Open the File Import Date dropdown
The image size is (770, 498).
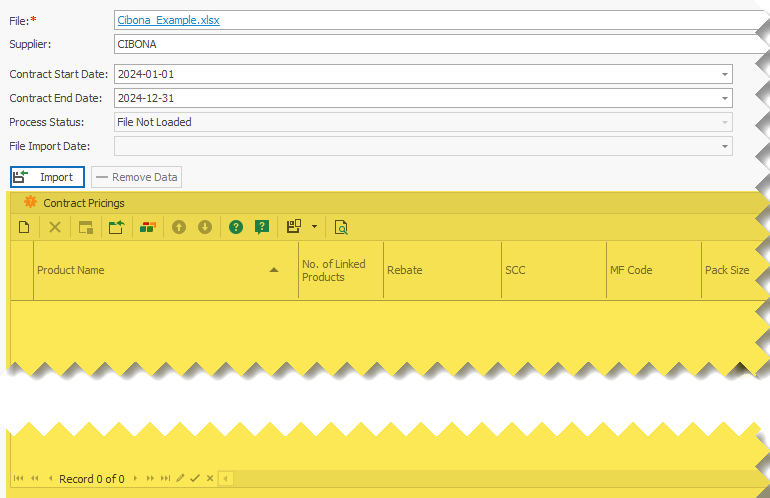coord(724,146)
